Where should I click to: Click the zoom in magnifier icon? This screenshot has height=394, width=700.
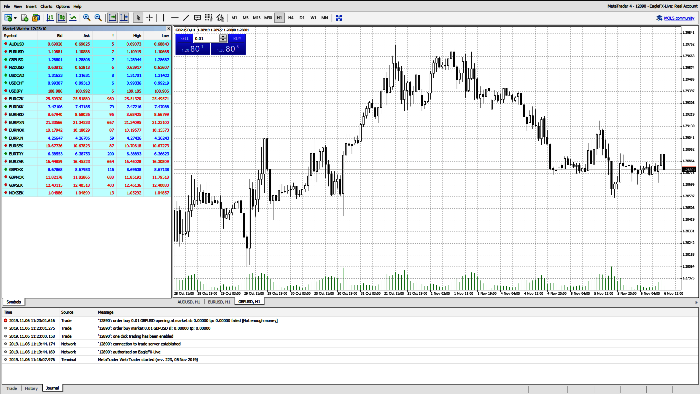(87, 17)
